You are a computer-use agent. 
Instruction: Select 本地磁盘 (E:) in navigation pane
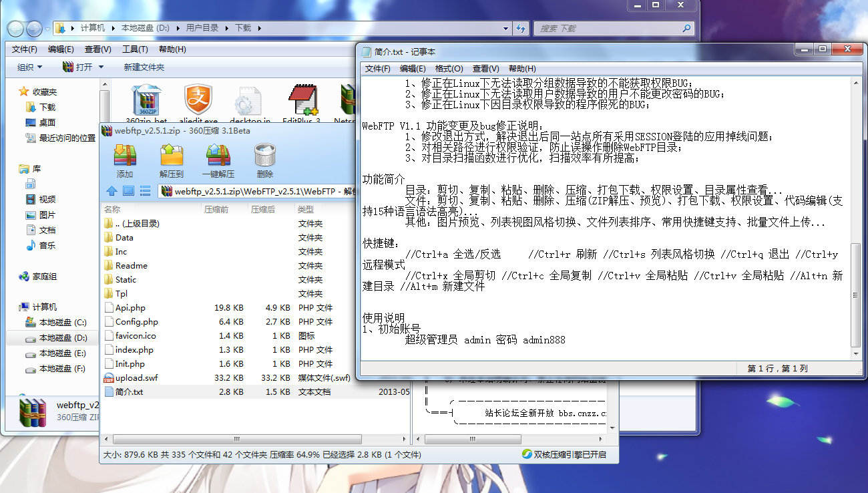(56, 353)
